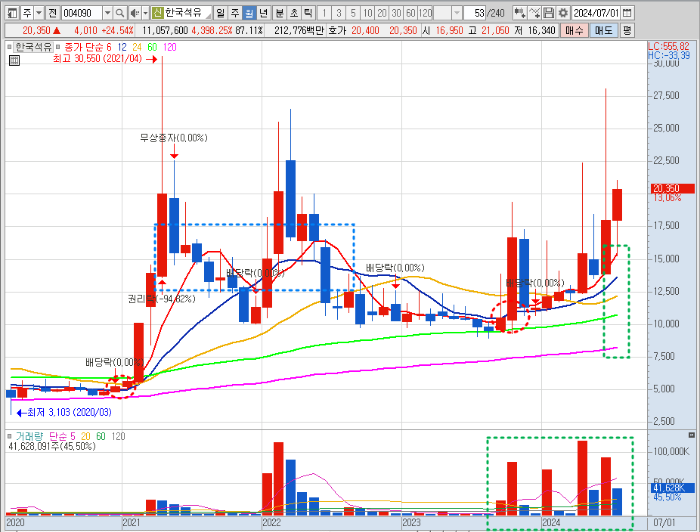This screenshot has height=532, width=700.
Task: Click the stock code input 004090
Action: (82, 13)
